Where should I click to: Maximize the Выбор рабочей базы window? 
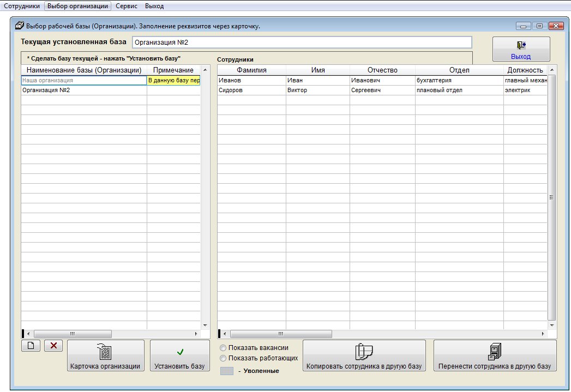point(540,26)
